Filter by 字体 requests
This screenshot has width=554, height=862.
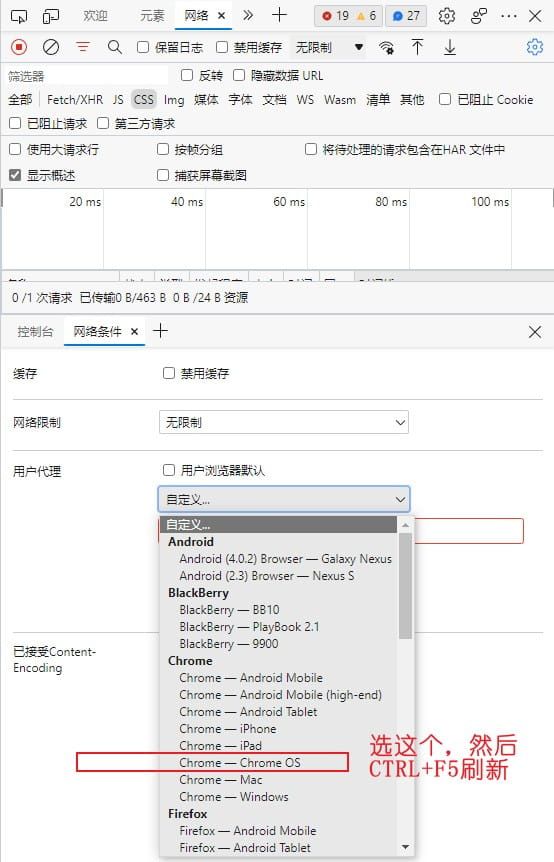pyautogui.click(x=240, y=100)
